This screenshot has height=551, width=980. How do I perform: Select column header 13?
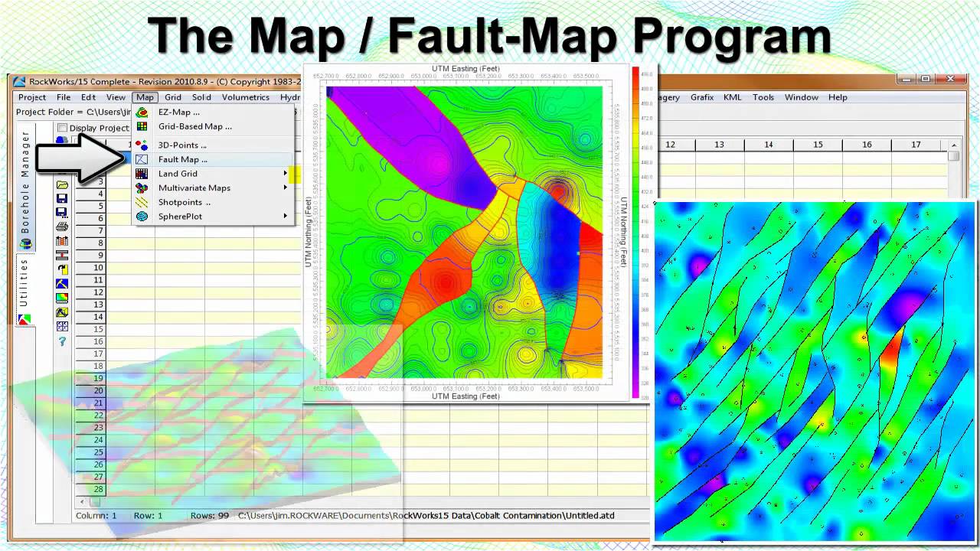[x=719, y=145]
